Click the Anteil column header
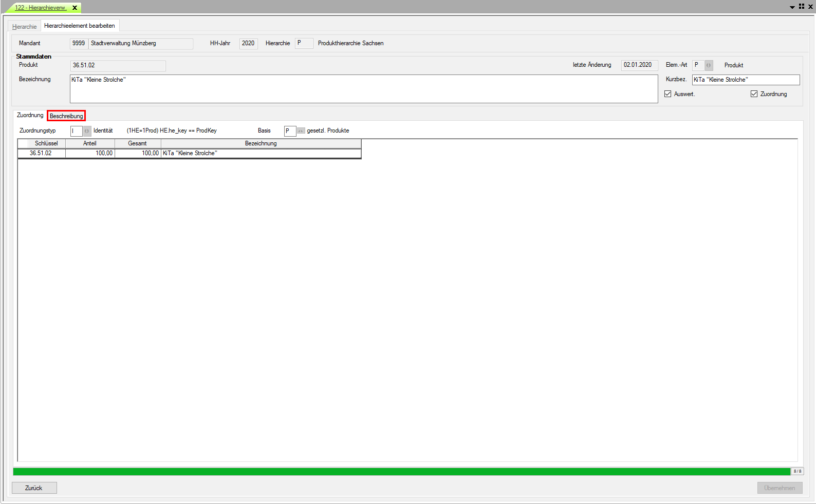Viewport: 816px width, 504px height. click(x=90, y=143)
